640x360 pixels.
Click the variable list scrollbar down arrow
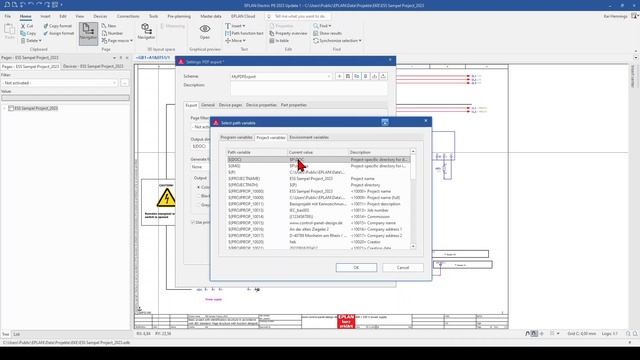[413, 246]
